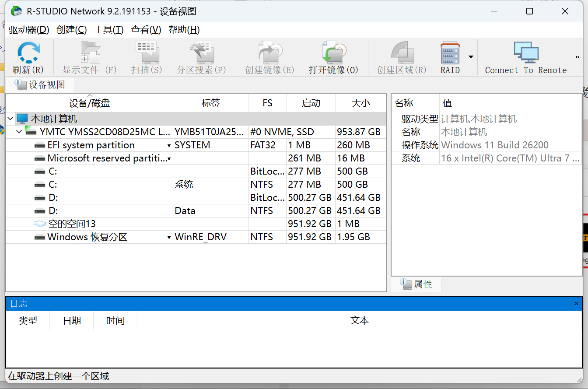This screenshot has width=588, height=389.
Task: Click the 文本 column header in the log
Action: [x=360, y=321]
